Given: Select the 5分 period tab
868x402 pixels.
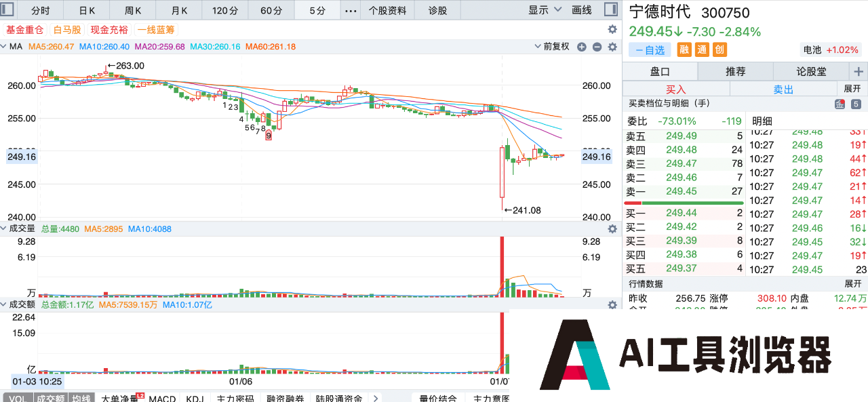Looking at the screenshot, I should pos(317,10).
